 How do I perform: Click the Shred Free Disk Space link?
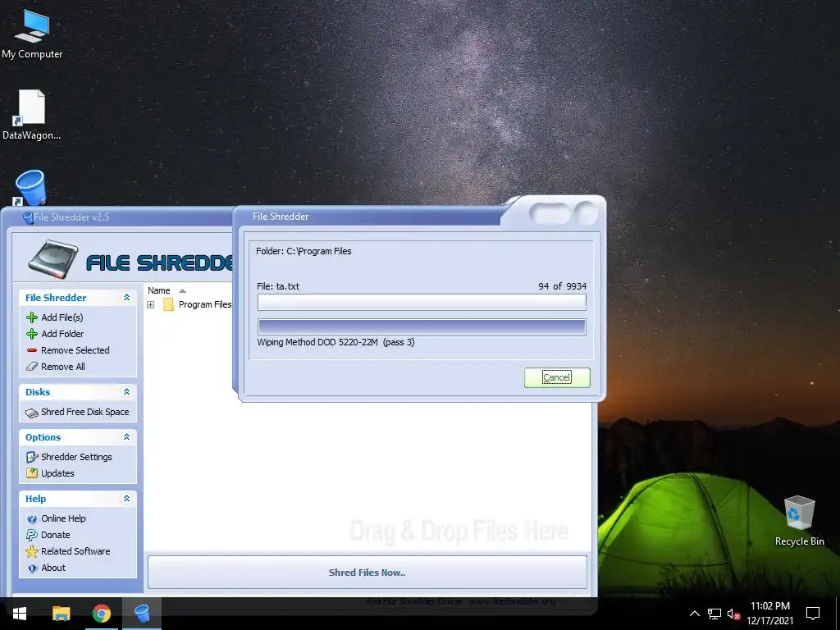point(84,412)
